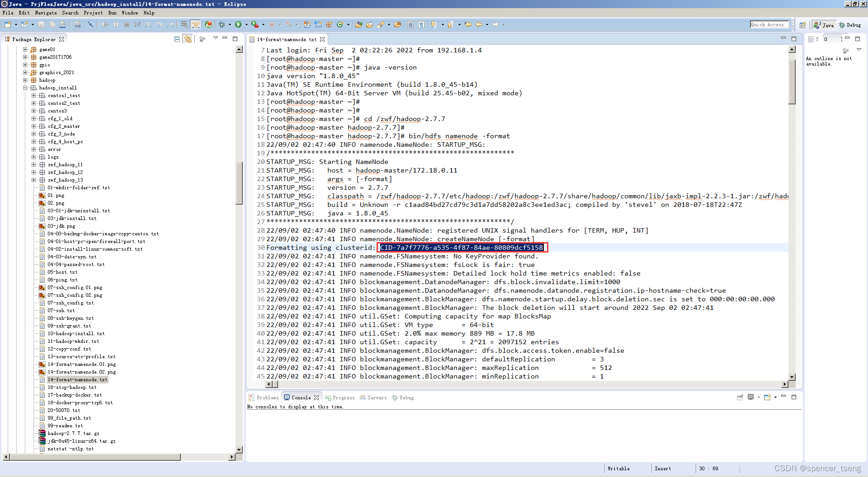Toggle Skip All Breakpoints on the toolbar
The width and height of the screenshot is (868, 477).
[x=91, y=25]
